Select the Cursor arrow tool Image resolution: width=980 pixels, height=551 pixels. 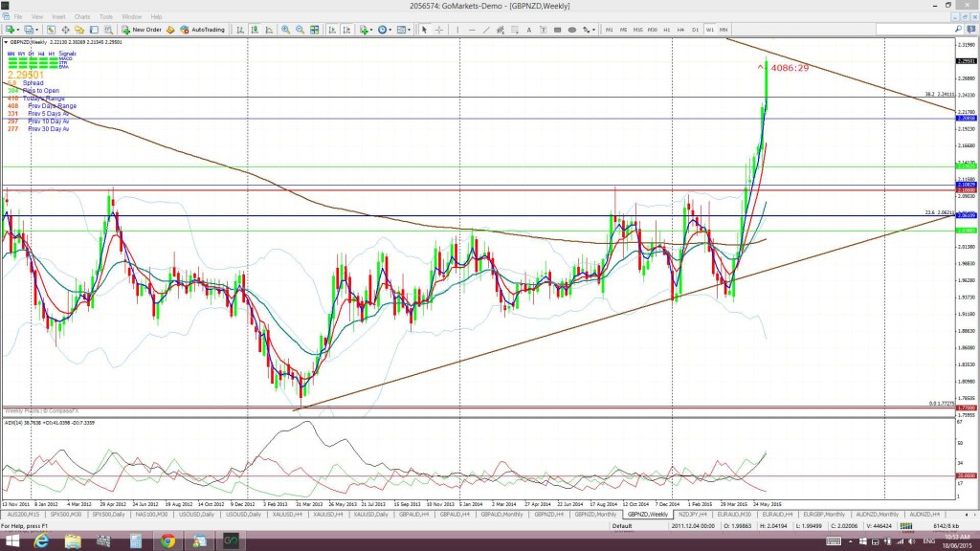click(x=424, y=30)
